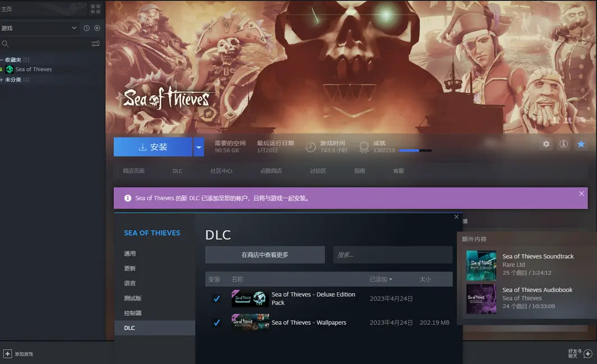Screen dimensions: 597x364
Task: Click the 大小 column header
Action: 425,279
